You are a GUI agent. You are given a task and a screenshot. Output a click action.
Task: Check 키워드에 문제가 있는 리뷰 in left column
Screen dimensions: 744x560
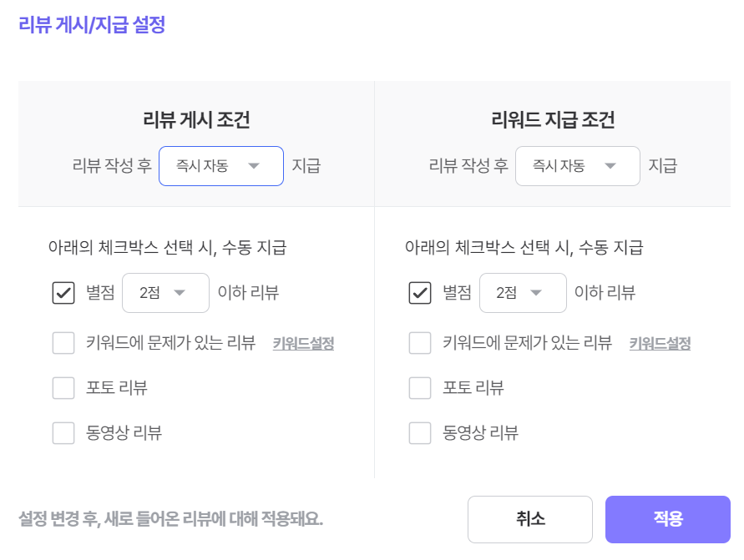pyautogui.click(x=63, y=343)
